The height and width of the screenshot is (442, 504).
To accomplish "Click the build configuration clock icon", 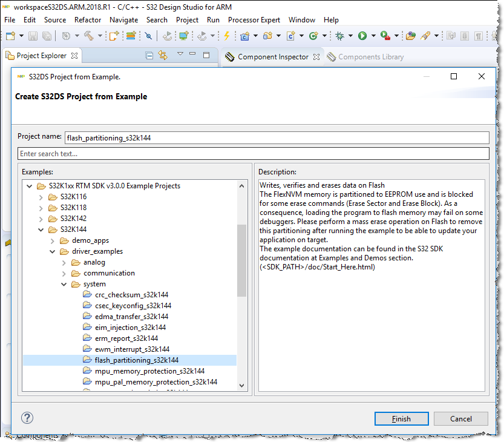I will click(66, 36).
